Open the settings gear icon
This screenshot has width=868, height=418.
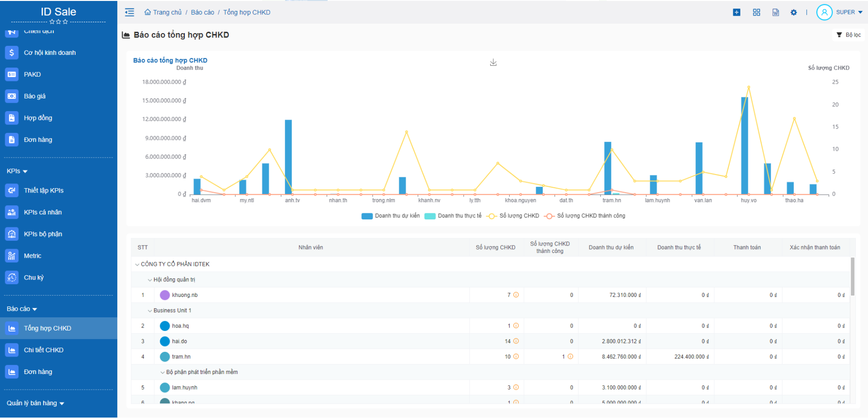coord(794,12)
